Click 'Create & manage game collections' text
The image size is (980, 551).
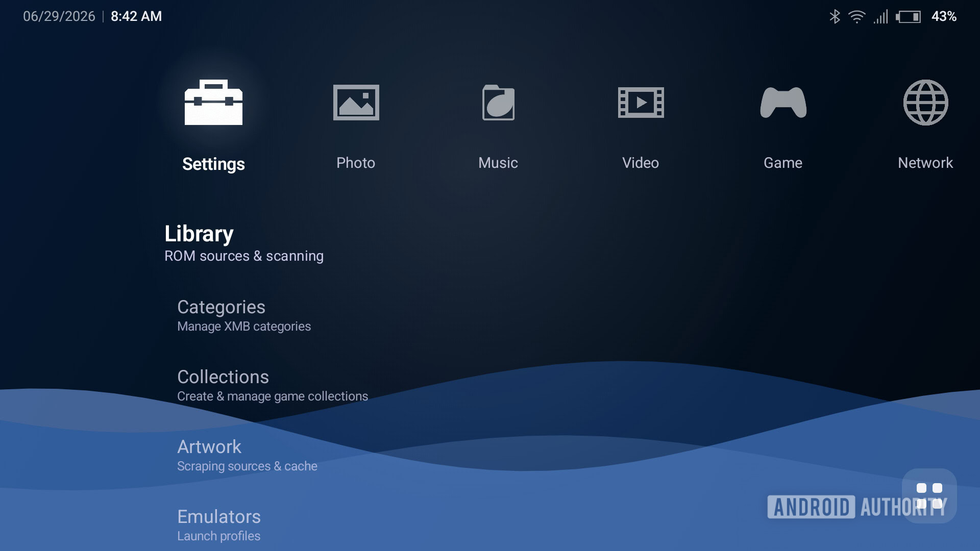273,396
